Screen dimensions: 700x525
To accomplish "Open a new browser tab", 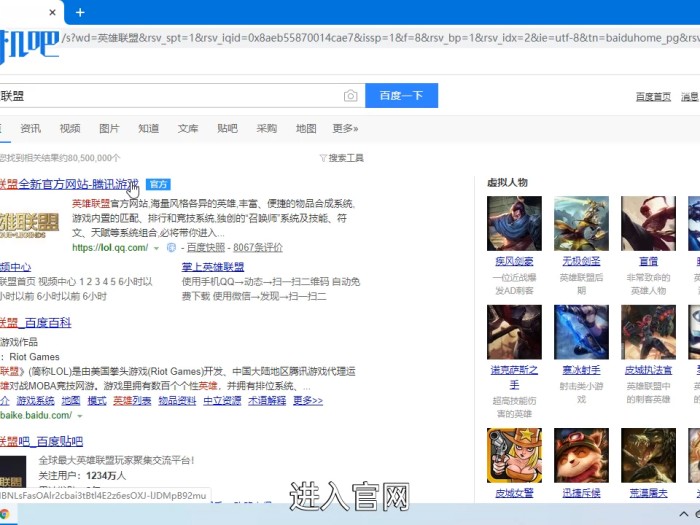I will [80, 13].
